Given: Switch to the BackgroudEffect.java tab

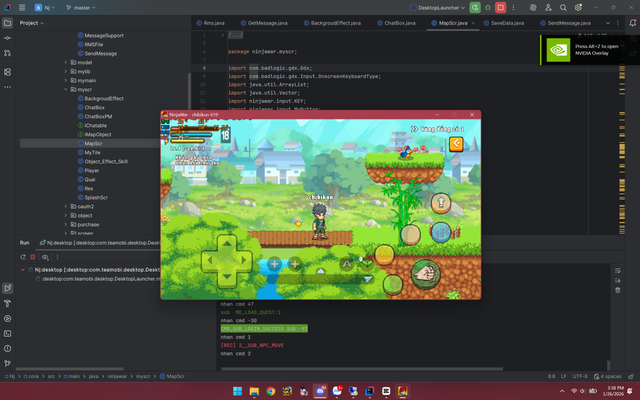Looking at the screenshot, I should point(332,23).
